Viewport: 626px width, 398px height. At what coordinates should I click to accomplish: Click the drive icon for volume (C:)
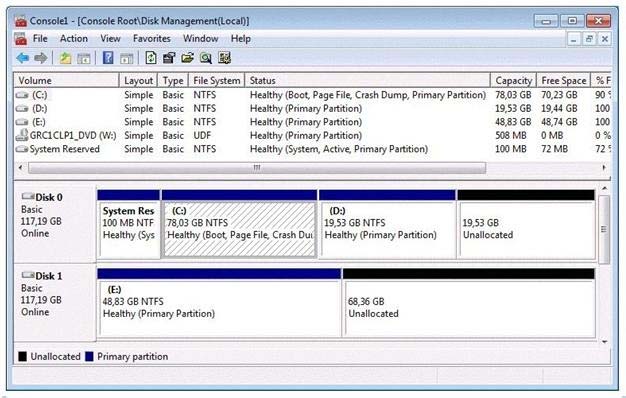point(22,95)
